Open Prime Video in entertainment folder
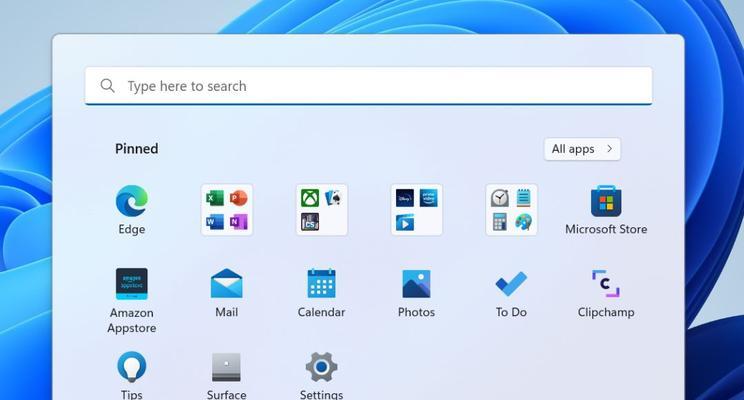Image resolution: width=744 pixels, height=400 pixels. [x=428, y=198]
